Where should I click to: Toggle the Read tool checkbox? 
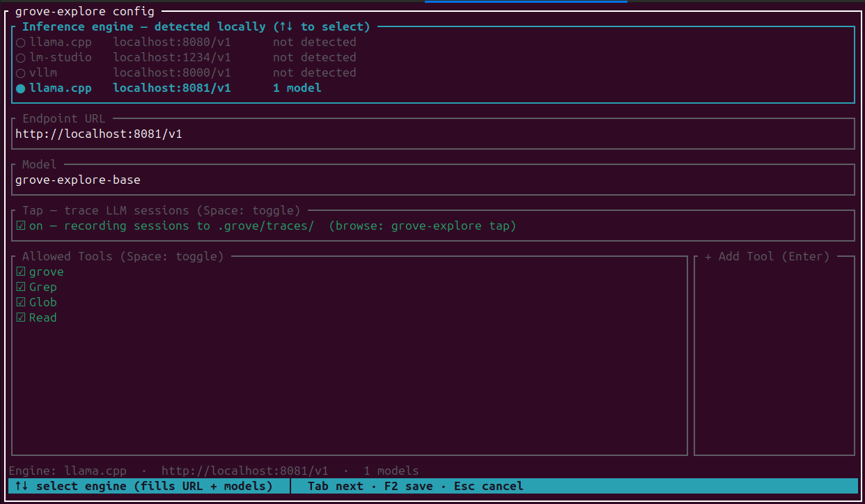tap(21, 318)
